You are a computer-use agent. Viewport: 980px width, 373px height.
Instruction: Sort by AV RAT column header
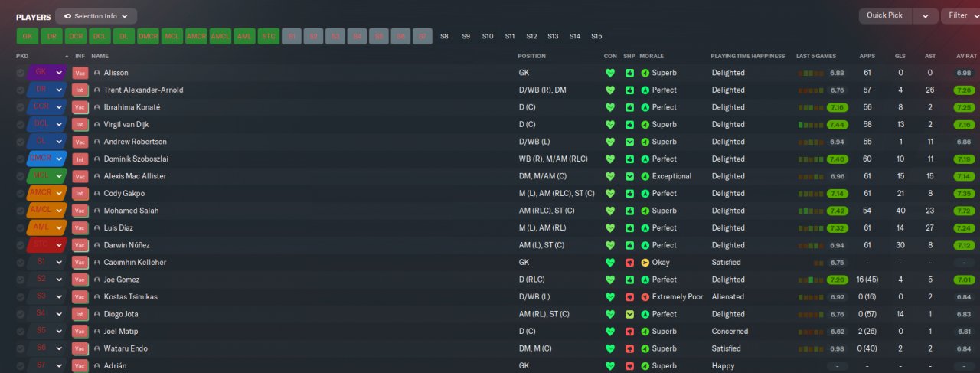[x=965, y=56]
